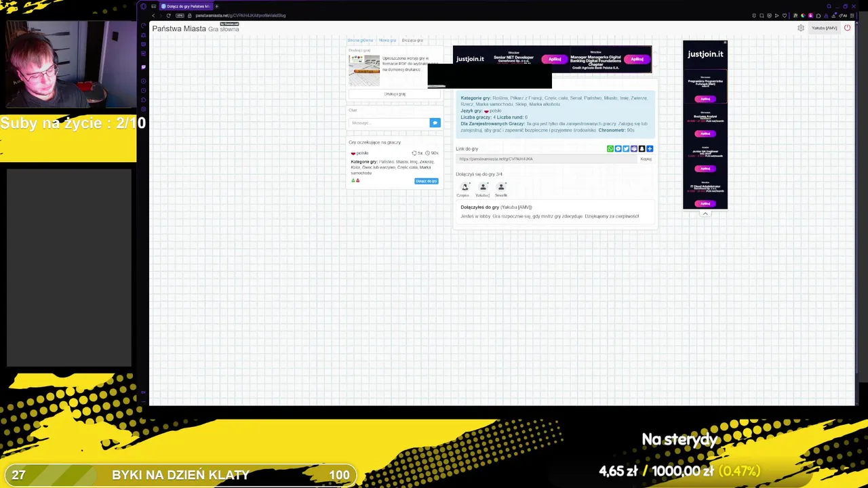Click the 90s timer in waiting game

(x=432, y=153)
